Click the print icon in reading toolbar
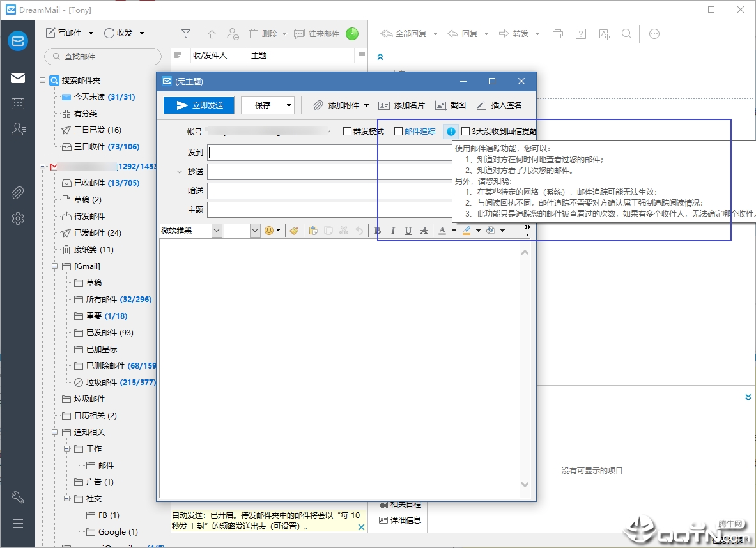The width and height of the screenshot is (756, 548). [558, 34]
